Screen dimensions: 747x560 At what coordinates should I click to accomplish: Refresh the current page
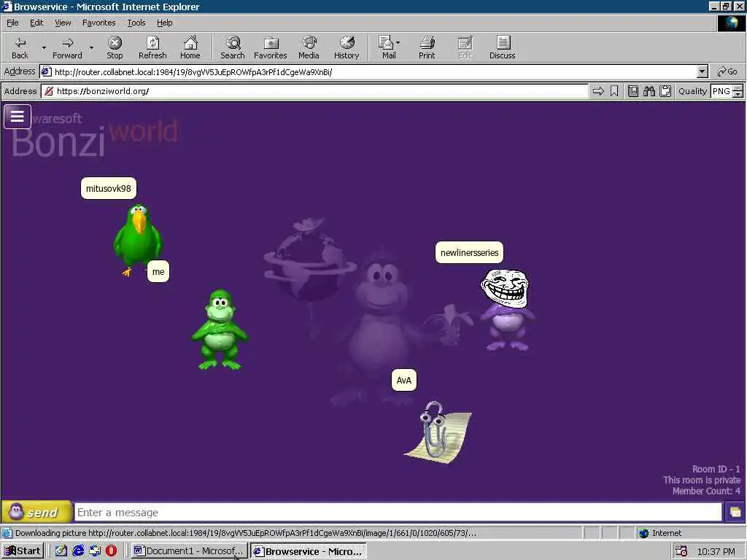[x=152, y=47]
